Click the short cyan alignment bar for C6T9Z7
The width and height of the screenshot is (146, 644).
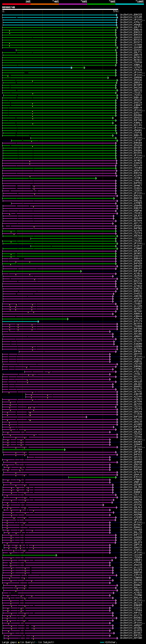37,68
